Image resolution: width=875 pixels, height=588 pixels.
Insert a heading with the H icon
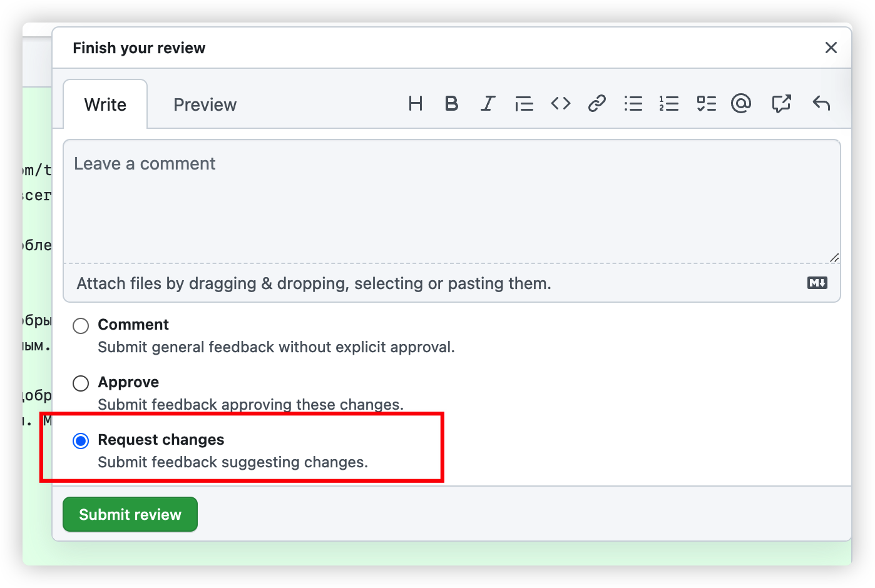(x=415, y=104)
